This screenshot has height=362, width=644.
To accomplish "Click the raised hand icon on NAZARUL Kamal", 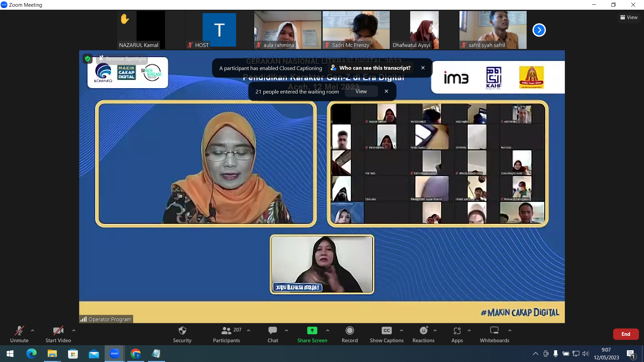I will (125, 19).
